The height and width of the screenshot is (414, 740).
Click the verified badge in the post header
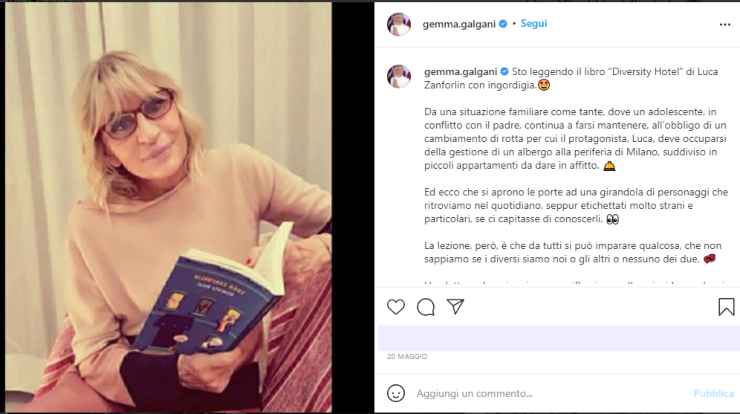pos(503,24)
